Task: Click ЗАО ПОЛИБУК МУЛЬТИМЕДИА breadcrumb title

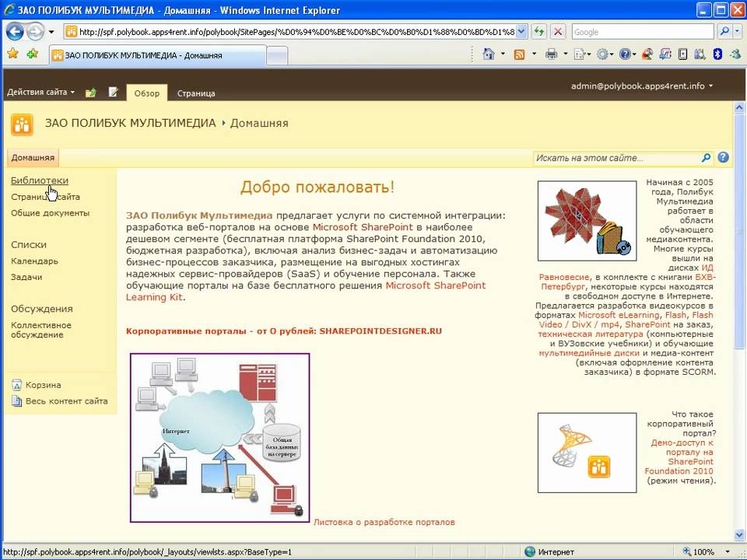Action: click(x=130, y=123)
